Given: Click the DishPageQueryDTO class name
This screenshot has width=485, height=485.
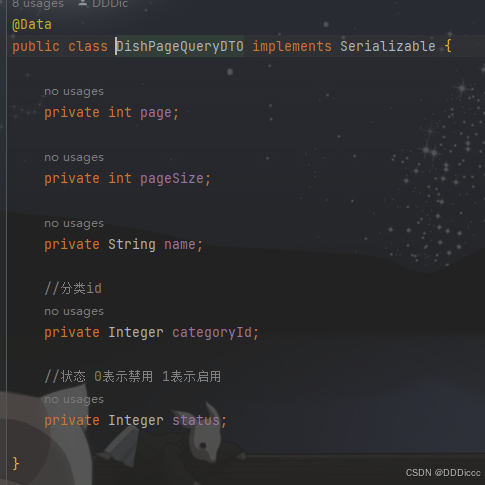Looking at the screenshot, I should pyautogui.click(x=179, y=46).
